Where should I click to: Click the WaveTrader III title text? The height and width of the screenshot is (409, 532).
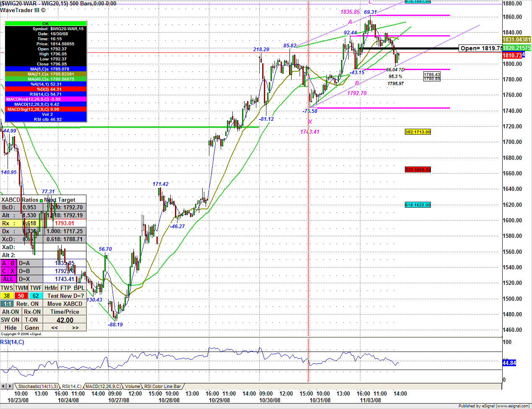click(23, 10)
